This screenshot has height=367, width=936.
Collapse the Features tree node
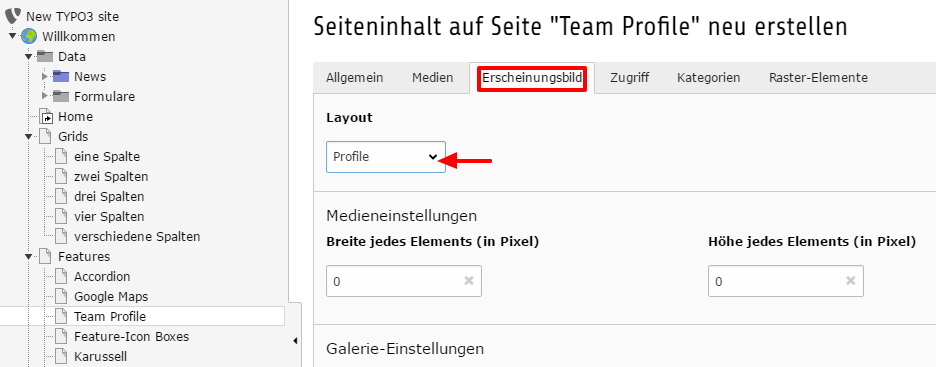[x=28, y=257]
